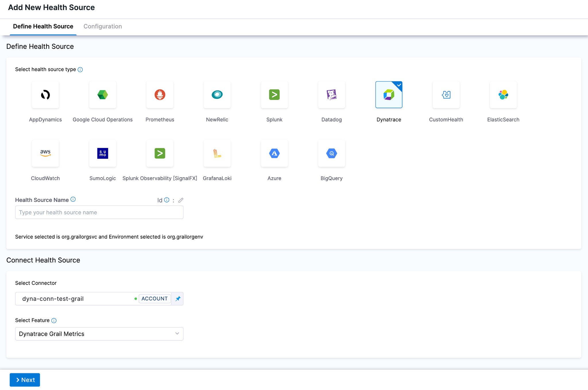
Task: Deselect the Dynatrace health source tile
Action: [389, 95]
